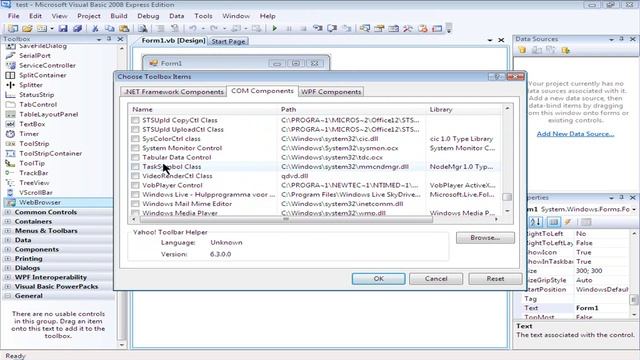Click the wrench Toolbox toolbar icon

(408, 28)
